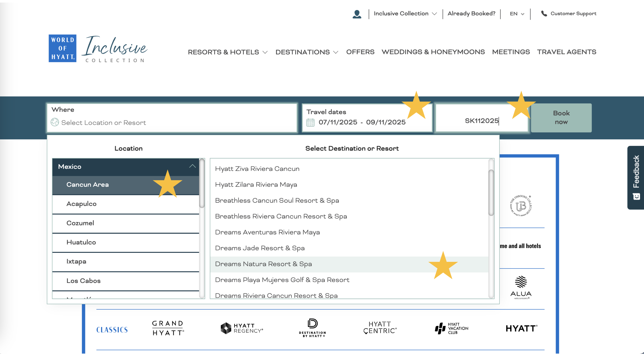
Task: Click the Hyatt Regency brand logo
Action: click(242, 328)
